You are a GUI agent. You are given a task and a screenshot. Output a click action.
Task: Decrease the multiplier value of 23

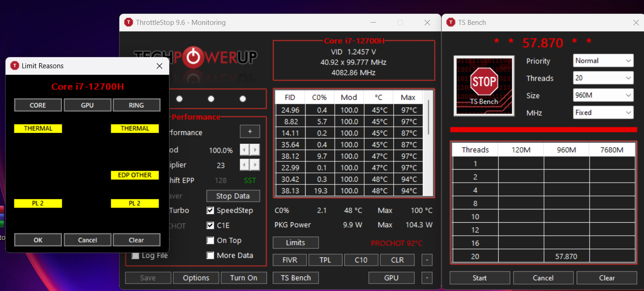pyautogui.click(x=244, y=165)
